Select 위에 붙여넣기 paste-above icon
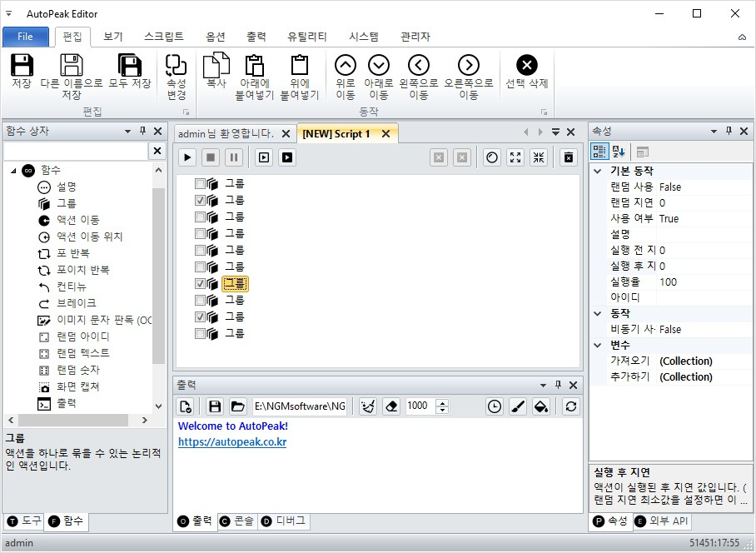This screenshot has width=756, height=553. (x=300, y=65)
